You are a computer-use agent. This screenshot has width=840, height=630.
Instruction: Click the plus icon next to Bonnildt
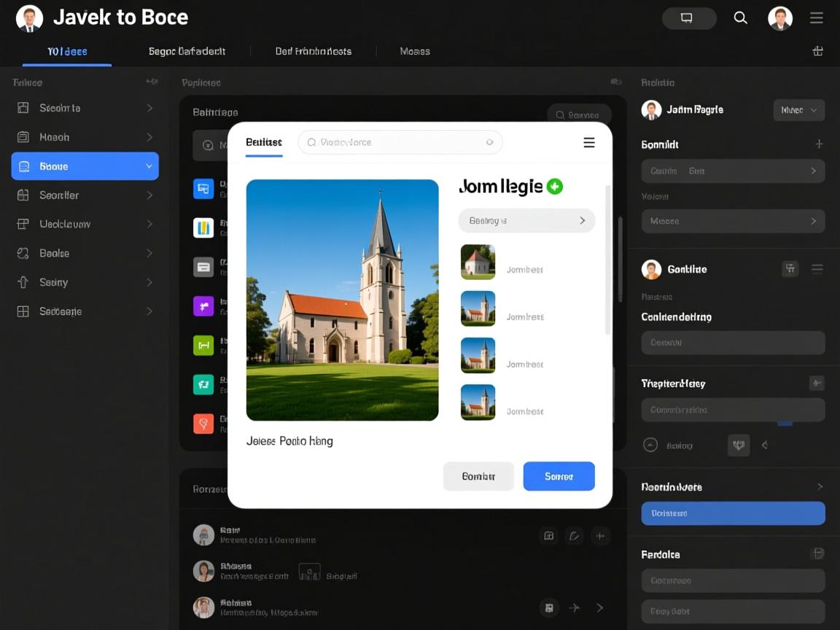819,144
